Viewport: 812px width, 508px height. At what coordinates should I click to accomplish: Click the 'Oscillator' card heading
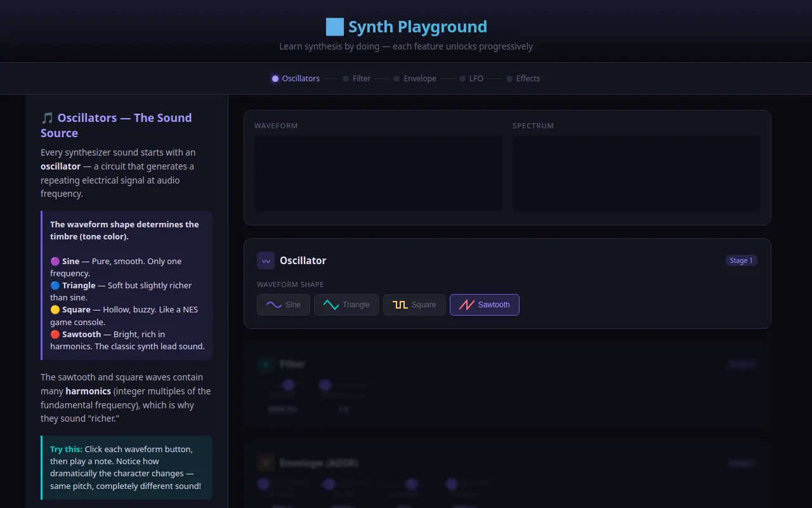click(303, 260)
